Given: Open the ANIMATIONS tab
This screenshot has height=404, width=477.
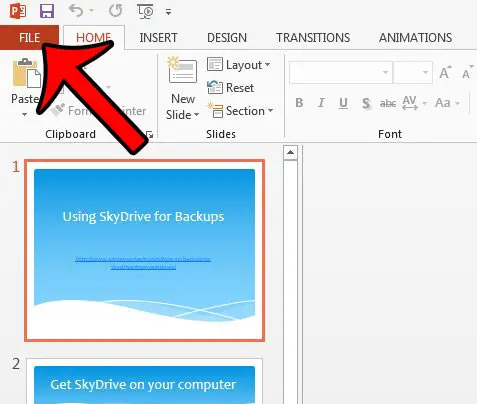Looking at the screenshot, I should 415,38.
